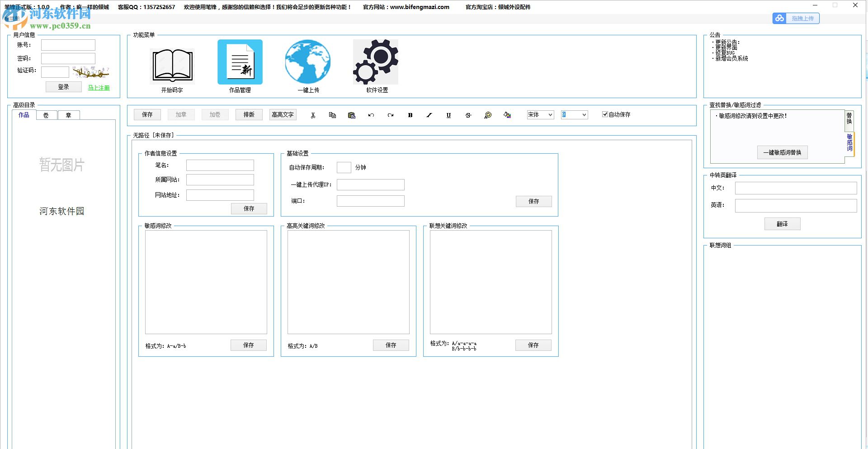Click the Cut scissors icon
868x449 pixels.
(x=313, y=115)
